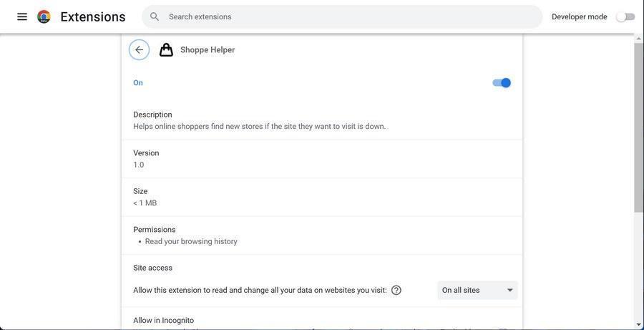
Task: Click the Extensions page title
Action: coord(93,16)
